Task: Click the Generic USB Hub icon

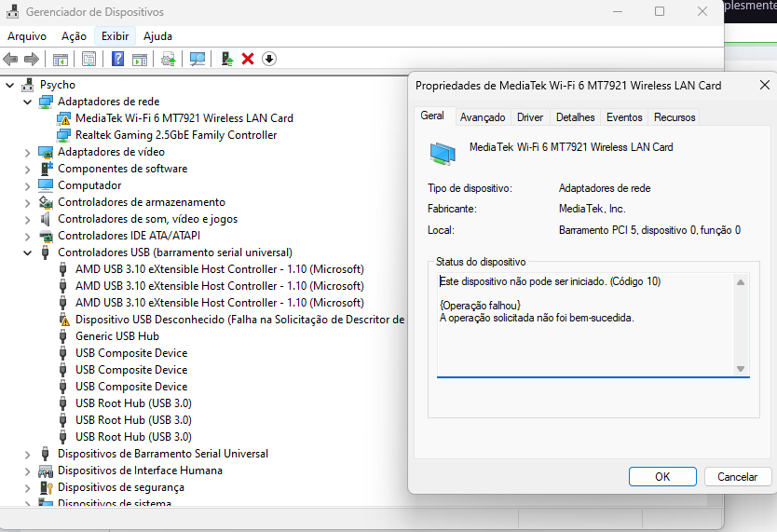Action: pyautogui.click(x=63, y=336)
